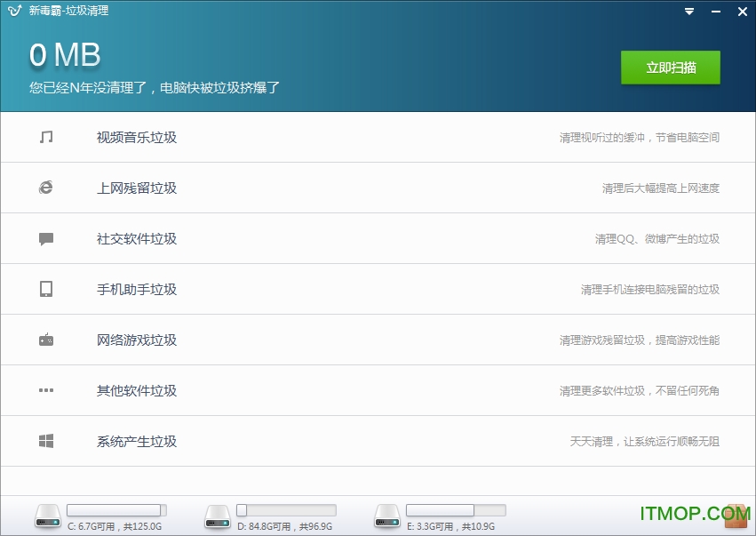Open the title bar dropdown menu arrow
This screenshot has height=536, width=756.
(x=688, y=12)
